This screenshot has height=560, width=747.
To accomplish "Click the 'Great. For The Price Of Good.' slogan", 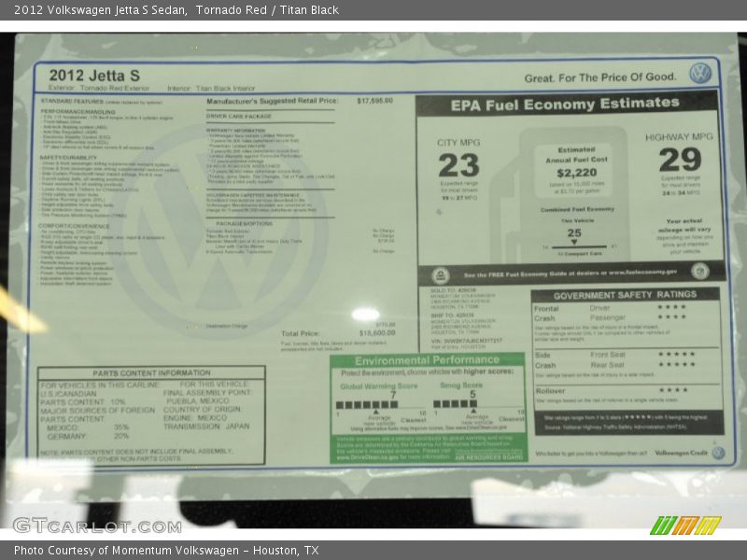I will pyautogui.click(x=600, y=77).
